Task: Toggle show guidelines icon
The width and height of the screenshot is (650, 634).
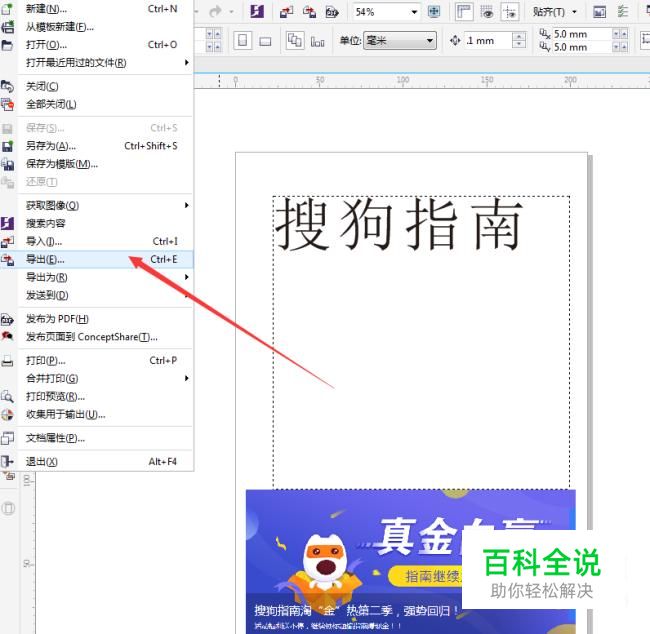Action: [510, 12]
